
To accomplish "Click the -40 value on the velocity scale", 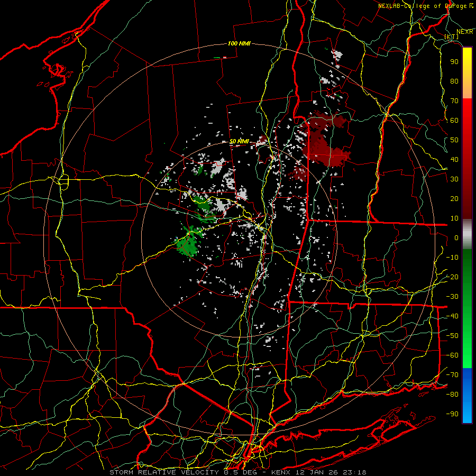I will coord(452,316).
